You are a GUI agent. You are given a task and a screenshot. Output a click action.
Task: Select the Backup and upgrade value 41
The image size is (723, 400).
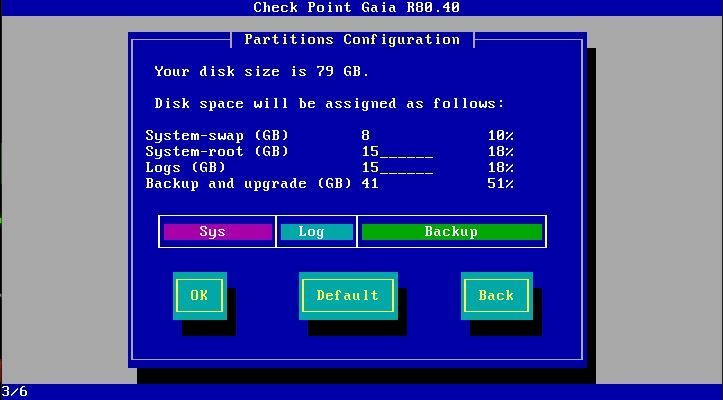click(370, 184)
